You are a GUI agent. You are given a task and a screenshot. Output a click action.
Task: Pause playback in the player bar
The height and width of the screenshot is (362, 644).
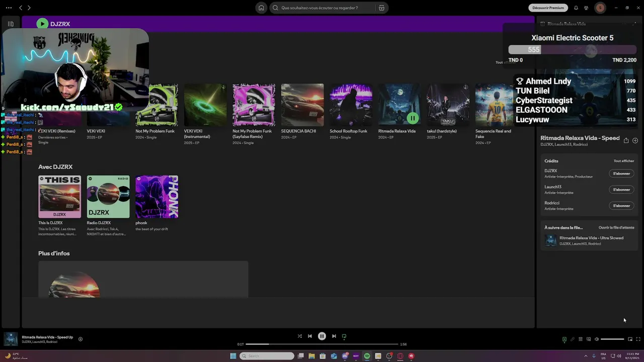[x=322, y=336]
